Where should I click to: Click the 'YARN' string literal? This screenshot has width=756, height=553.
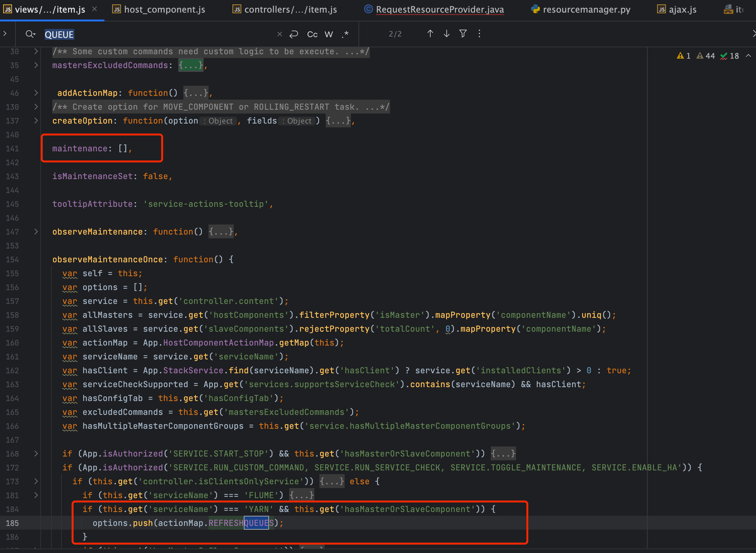pyautogui.click(x=259, y=509)
